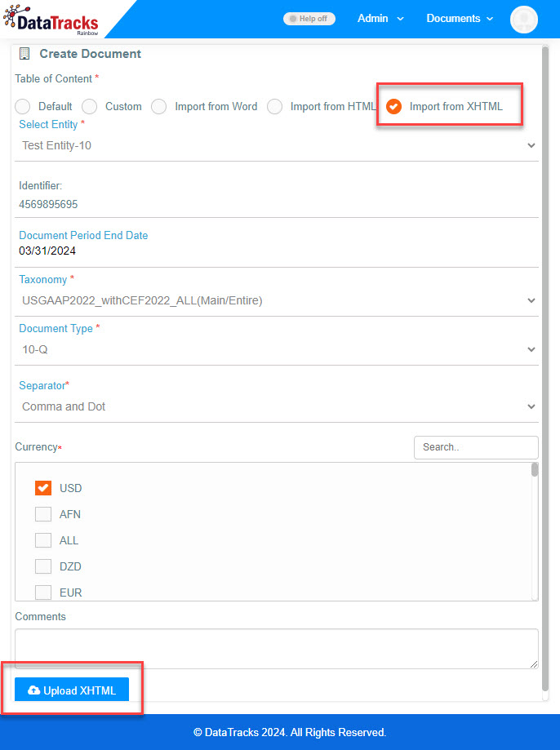Image resolution: width=560 pixels, height=750 pixels.
Task: Uncheck the USD currency checkbox
Action: [43, 488]
